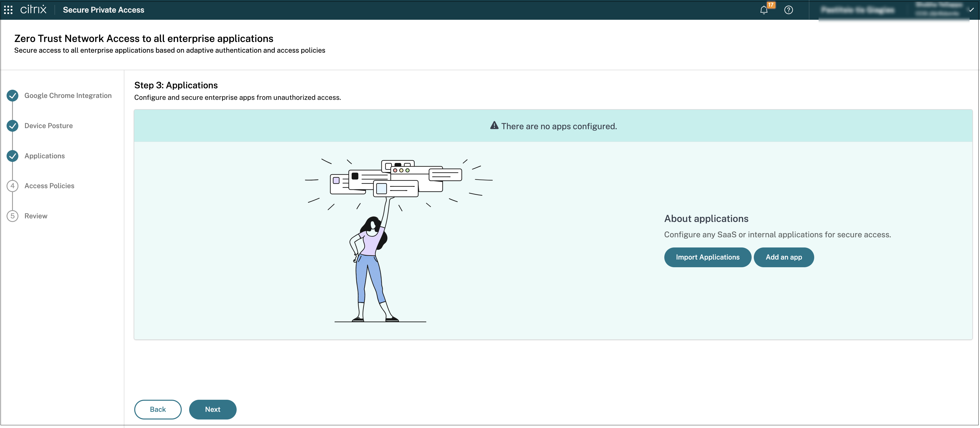Click the step 5 circle icon

click(13, 216)
